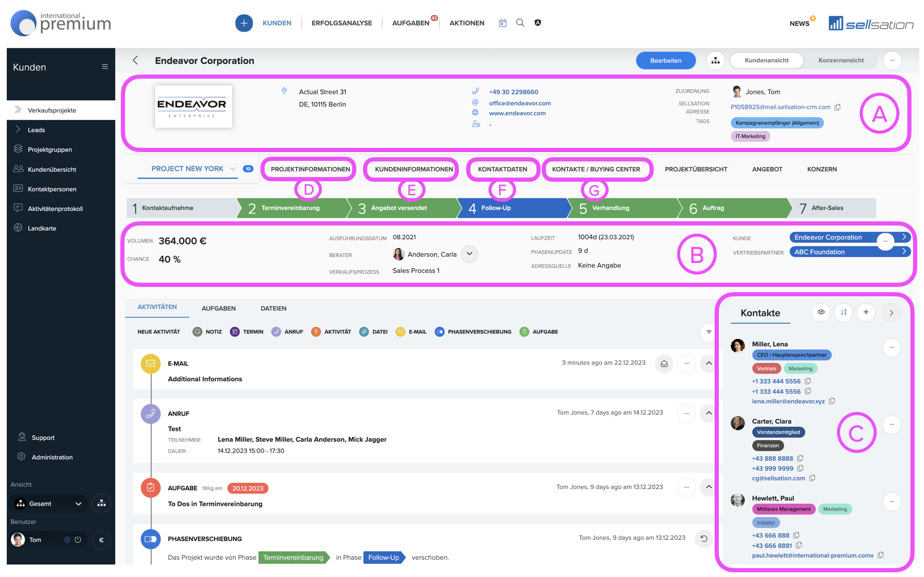Image resolution: width=924 pixels, height=577 pixels.
Task: Open the more options menu in header
Action: pyautogui.click(x=892, y=60)
